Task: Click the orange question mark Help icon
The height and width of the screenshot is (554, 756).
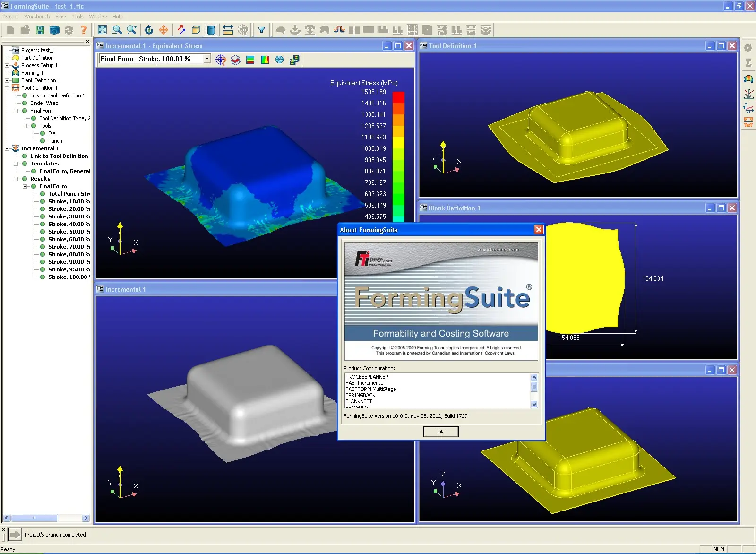Action: point(84,30)
